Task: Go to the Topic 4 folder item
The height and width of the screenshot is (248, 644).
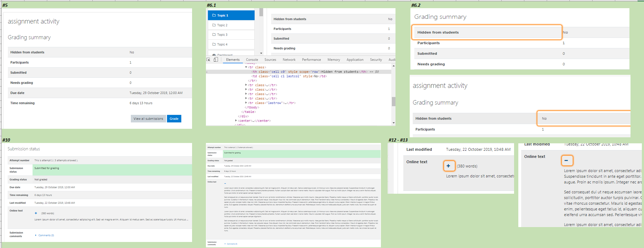Action: click(x=231, y=44)
